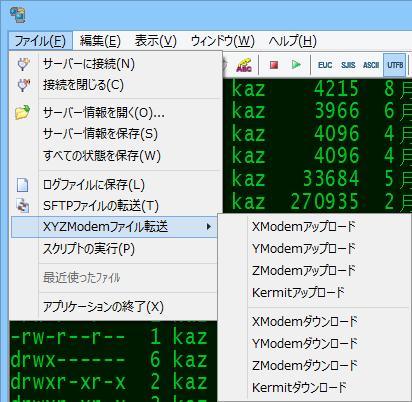The image size is (412, 402).
Task: Click terminal value 4215
Action: click(x=337, y=89)
